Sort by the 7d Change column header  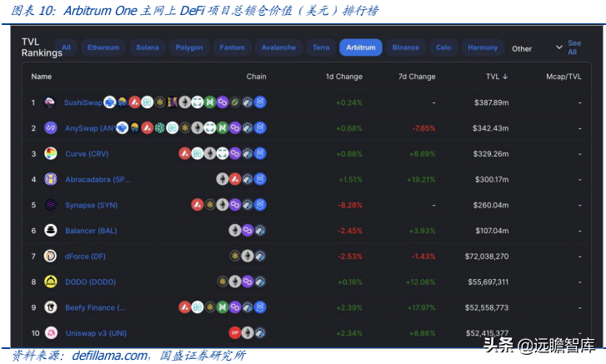coord(417,77)
